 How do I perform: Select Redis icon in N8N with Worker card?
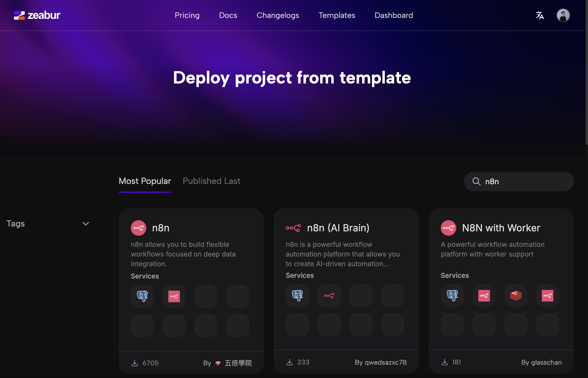(516, 295)
